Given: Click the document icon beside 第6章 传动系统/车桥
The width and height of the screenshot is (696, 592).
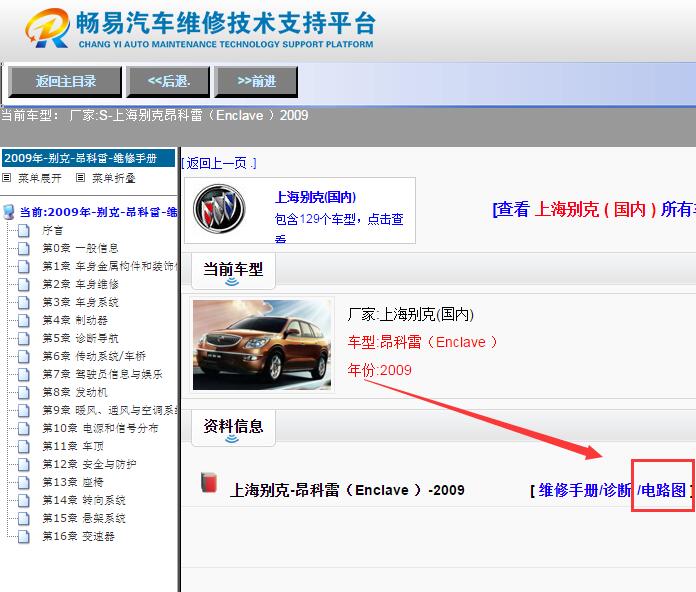Looking at the screenshot, I should pyautogui.click(x=24, y=356).
